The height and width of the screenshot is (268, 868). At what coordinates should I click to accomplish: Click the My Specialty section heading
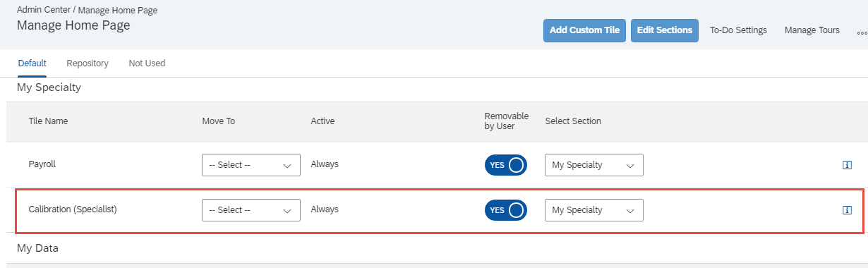tap(49, 88)
